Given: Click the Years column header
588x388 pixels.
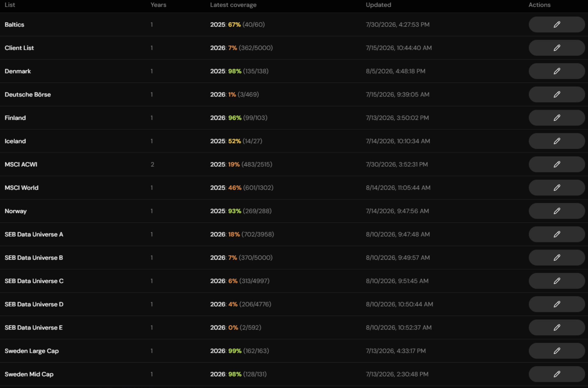Looking at the screenshot, I should (x=158, y=5).
